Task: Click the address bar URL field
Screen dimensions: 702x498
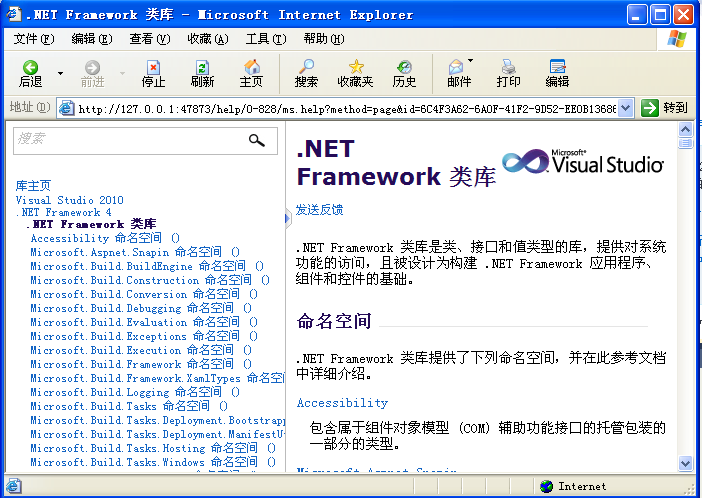Action: pos(347,108)
